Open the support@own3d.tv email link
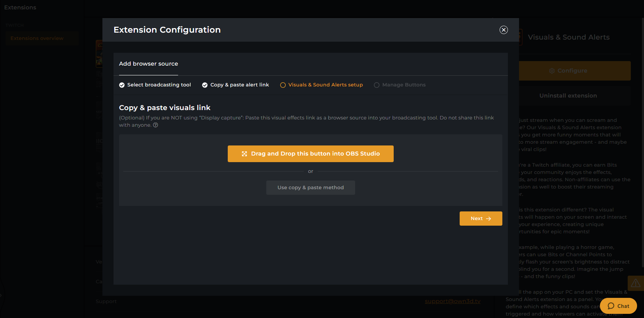This screenshot has width=644, height=318. click(453, 301)
